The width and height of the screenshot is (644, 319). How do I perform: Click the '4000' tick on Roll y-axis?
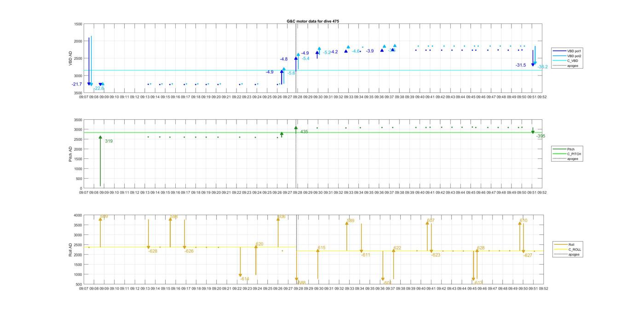coord(78,215)
